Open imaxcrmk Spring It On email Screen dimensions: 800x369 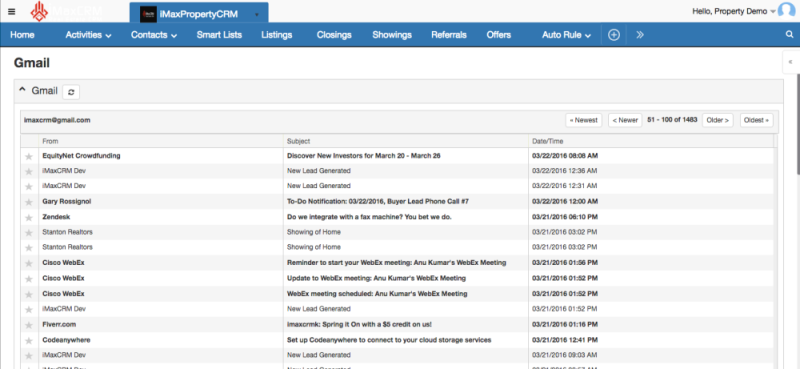coord(360,324)
